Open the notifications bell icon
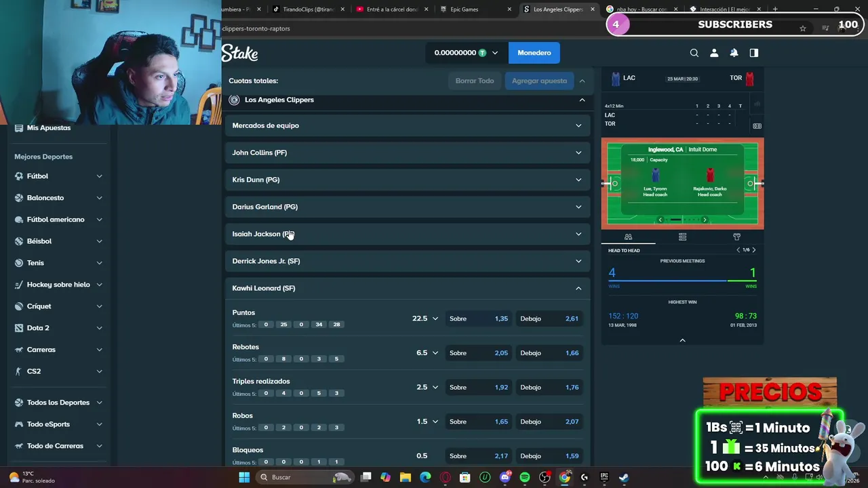Image resolution: width=868 pixels, height=488 pixels. [734, 53]
